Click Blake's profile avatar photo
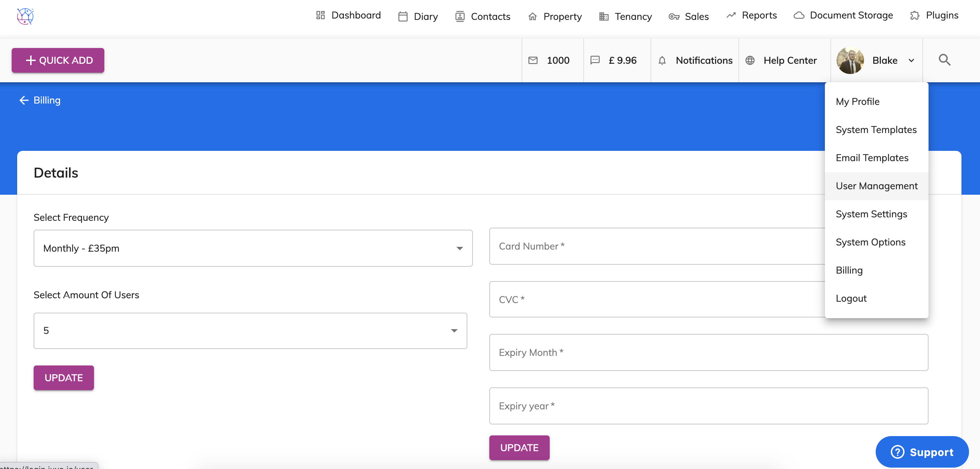 click(850, 60)
